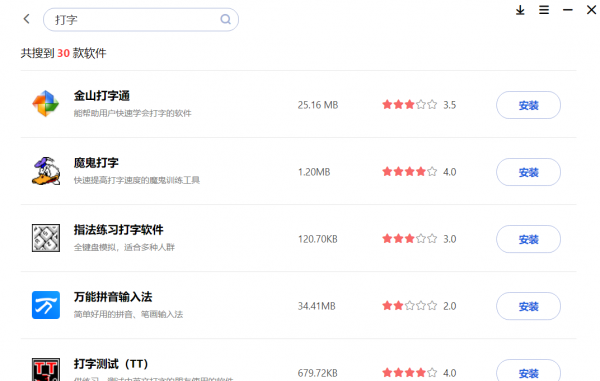Click description 快速提高打字速度的魔鬼训练工具

pos(137,180)
